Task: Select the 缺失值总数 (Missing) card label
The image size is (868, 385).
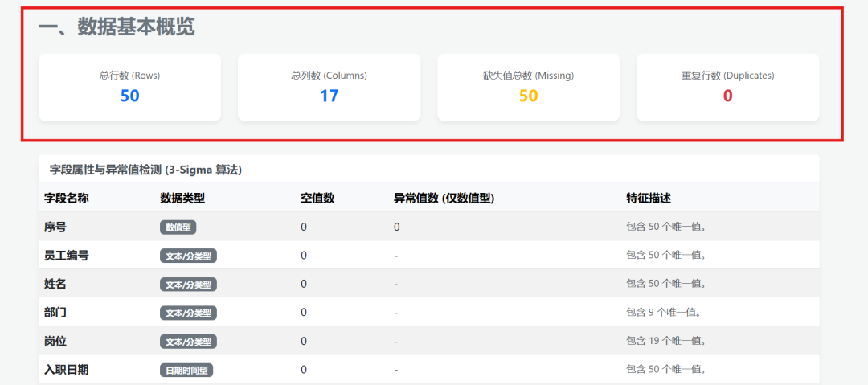Action: click(528, 76)
